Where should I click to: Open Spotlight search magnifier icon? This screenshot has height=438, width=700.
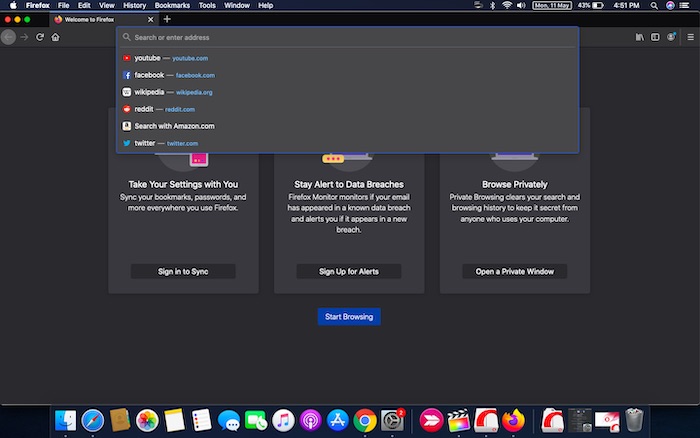(654, 5)
